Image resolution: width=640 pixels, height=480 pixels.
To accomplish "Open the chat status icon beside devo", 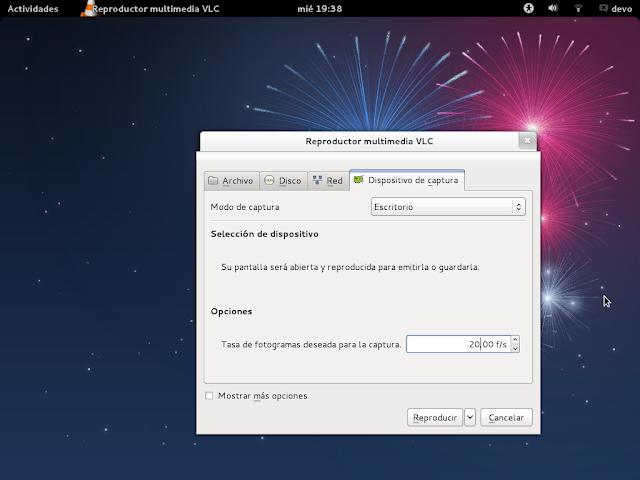I will [603, 8].
